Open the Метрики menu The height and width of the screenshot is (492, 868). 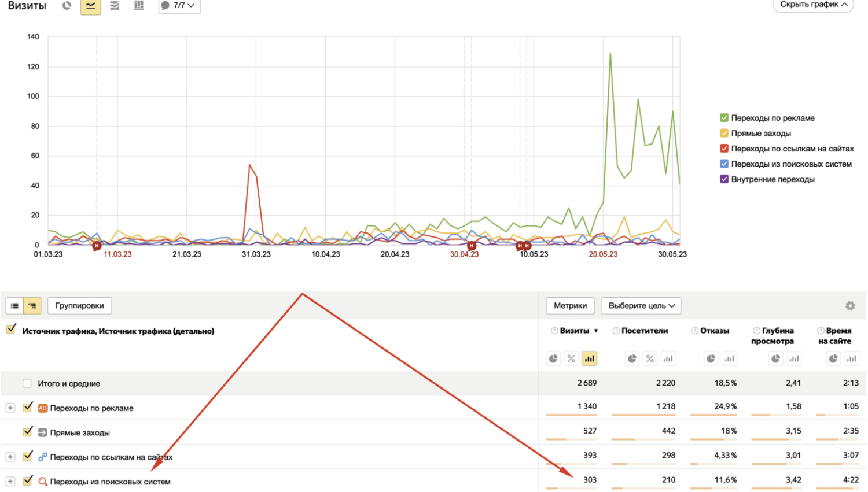click(x=570, y=306)
